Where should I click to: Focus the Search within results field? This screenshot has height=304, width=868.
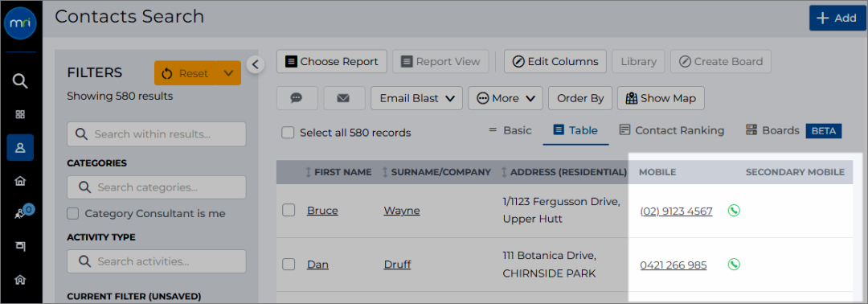[157, 134]
